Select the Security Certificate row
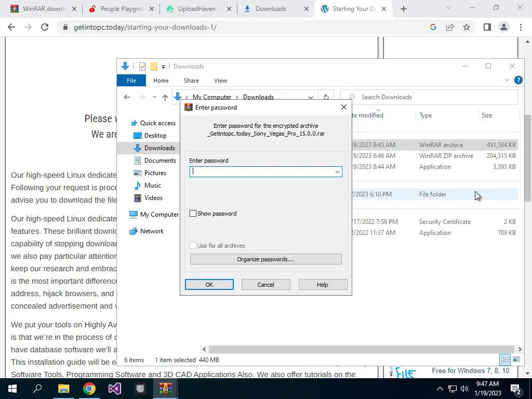Image resolution: width=532 pixels, height=399 pixels. [434, 221]
